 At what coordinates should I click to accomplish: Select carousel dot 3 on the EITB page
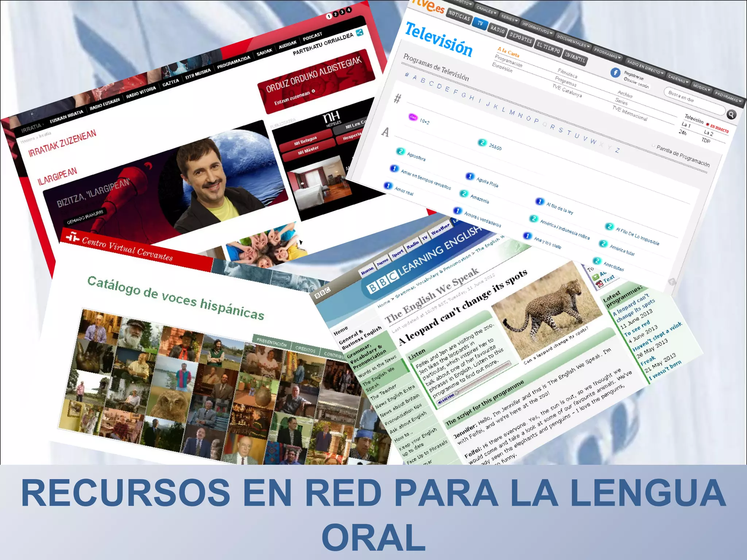(x=342, y=12)
